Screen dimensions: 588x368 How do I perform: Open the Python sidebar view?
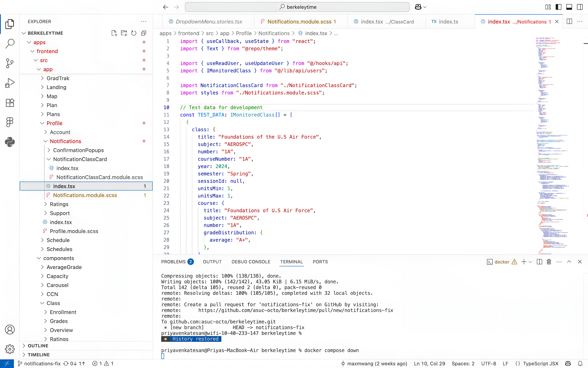(x=10, y=142)
